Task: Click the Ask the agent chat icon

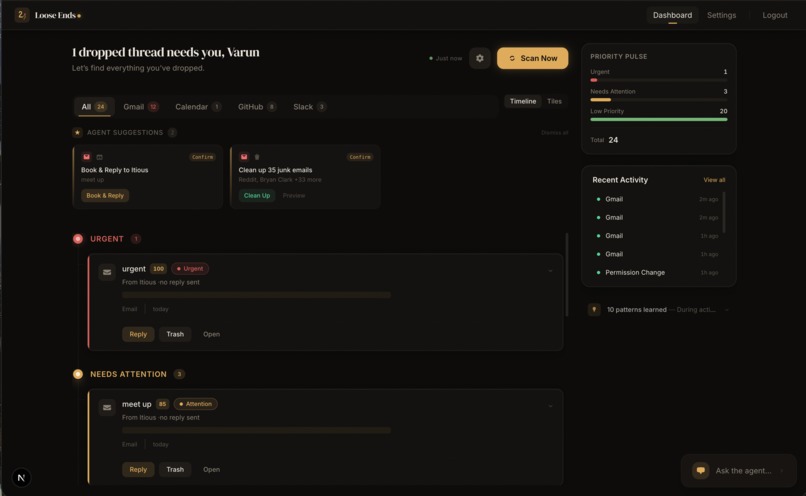Action: [701, 470]
